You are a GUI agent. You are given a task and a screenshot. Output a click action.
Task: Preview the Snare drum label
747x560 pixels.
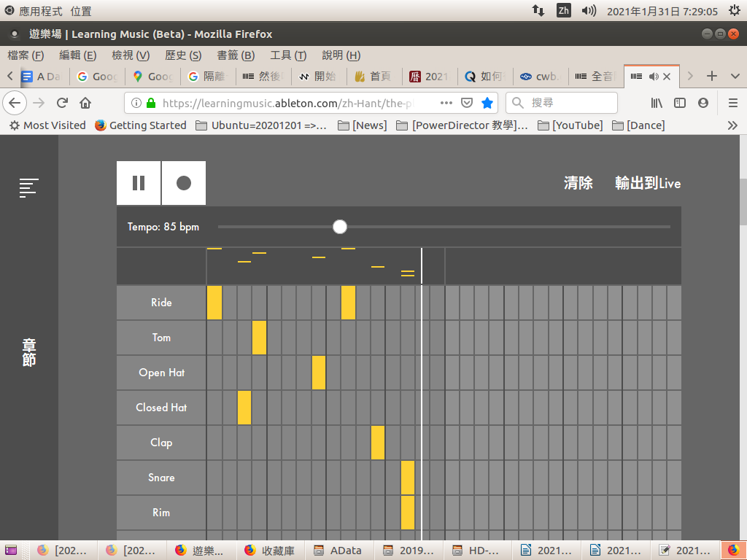(161, 478)
